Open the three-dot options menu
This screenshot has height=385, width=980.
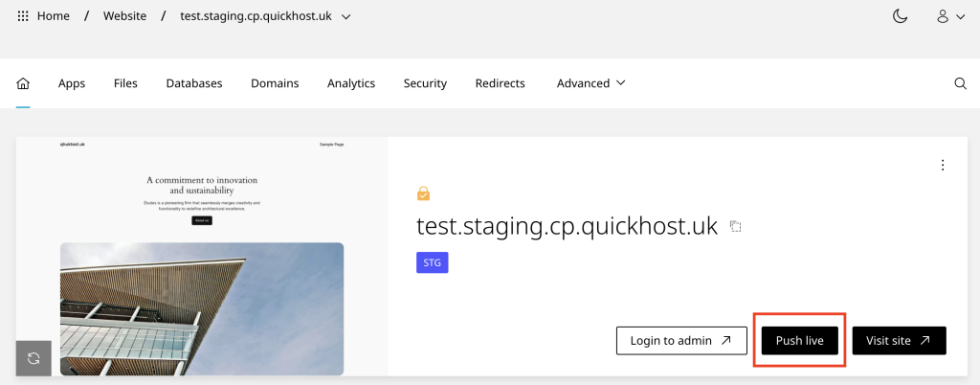[943, 165]
